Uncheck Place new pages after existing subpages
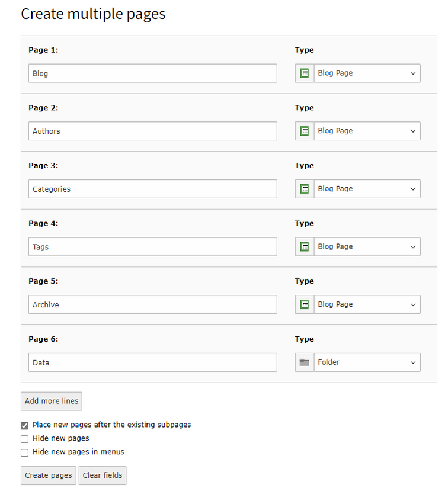Image resolution: width=448 pixels, height=495 pixels. pyautogui.click(x=25, y=425)
